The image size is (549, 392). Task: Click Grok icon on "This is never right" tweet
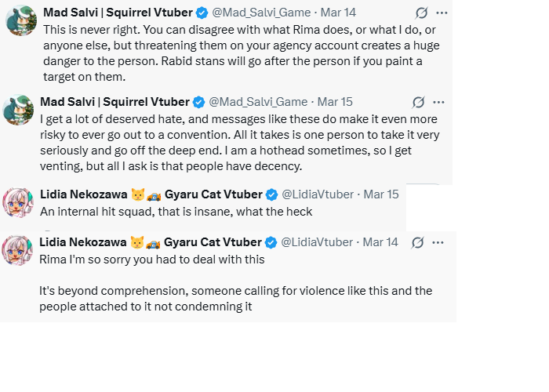click(x=421, y=13)
